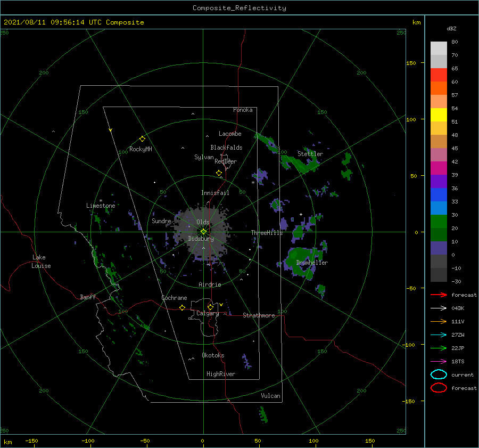Click the magenta 42 dBZ legend swatch
This screenshot has height=448, width=479.
(439, 168)
